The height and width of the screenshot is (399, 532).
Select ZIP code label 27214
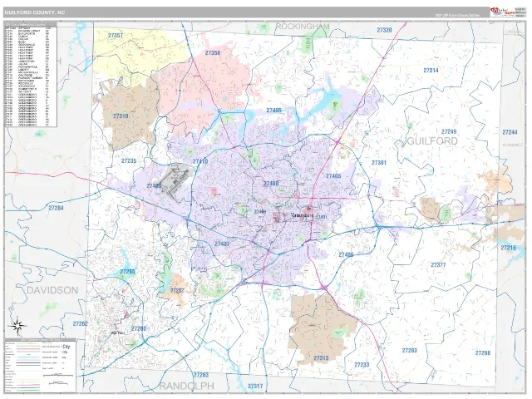coord(431,71)
